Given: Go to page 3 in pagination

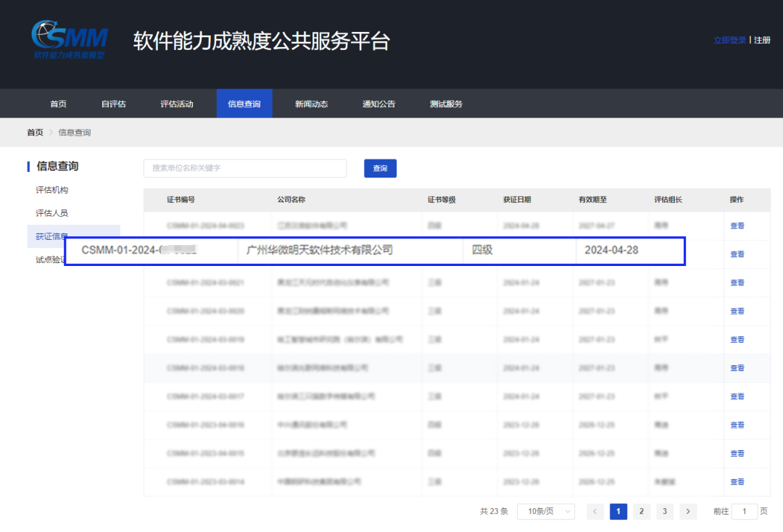Looking at the screenshot, I should [x=665, y=511].
